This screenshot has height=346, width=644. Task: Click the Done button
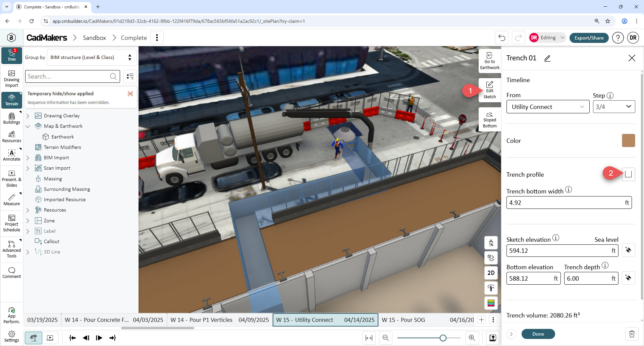point(538,334)
